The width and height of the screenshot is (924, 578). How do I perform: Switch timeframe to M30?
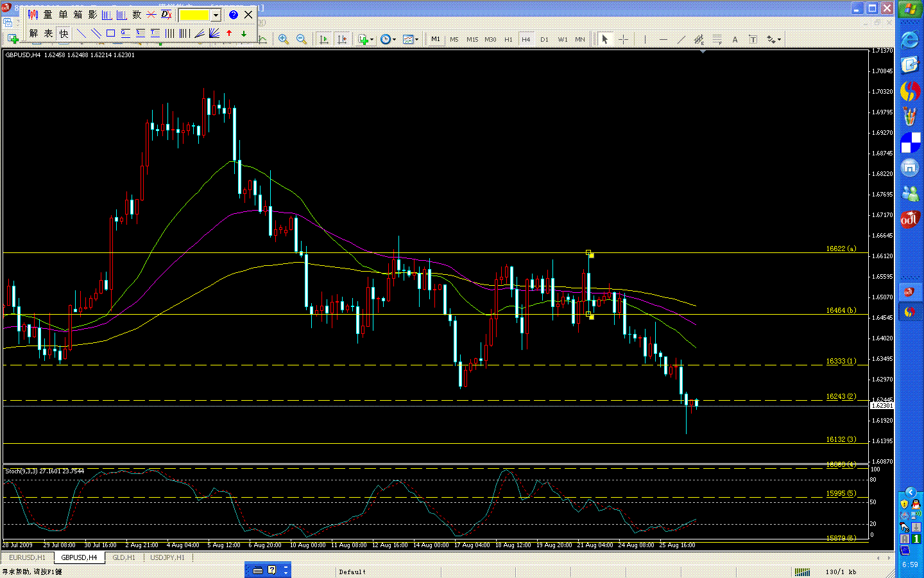[490, 39]
